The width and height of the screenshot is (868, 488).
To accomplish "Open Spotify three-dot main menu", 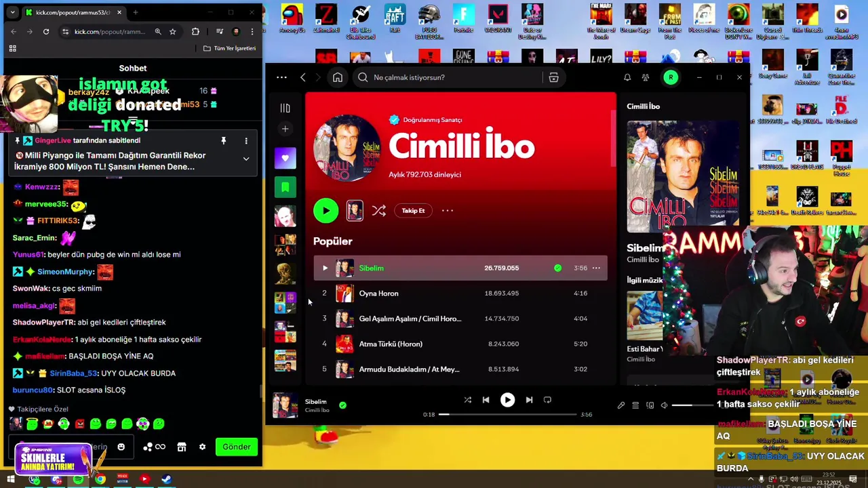I will 281,77.
